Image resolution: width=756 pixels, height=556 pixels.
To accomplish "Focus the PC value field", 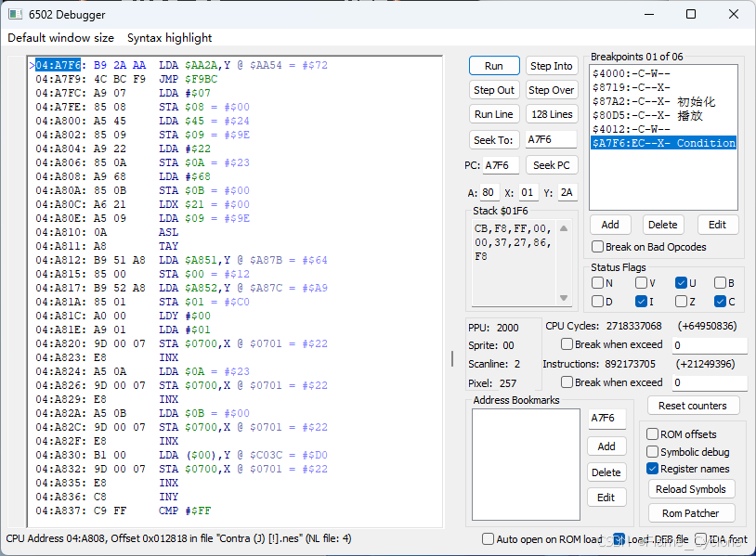I will [x=501, y=165].
